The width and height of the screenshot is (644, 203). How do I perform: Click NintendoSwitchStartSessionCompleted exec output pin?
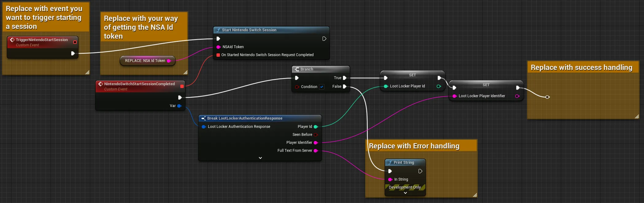(180, 98)
